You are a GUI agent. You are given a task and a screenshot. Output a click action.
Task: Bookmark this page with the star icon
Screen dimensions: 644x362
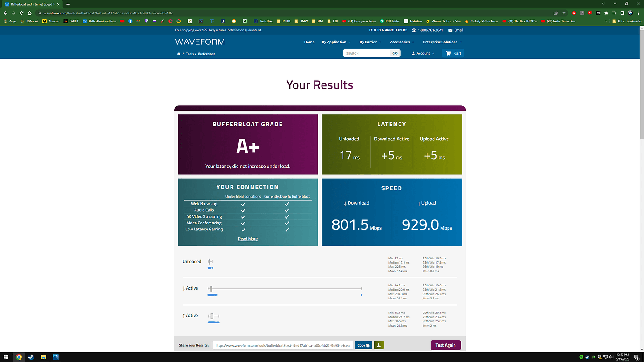(564, 13)
